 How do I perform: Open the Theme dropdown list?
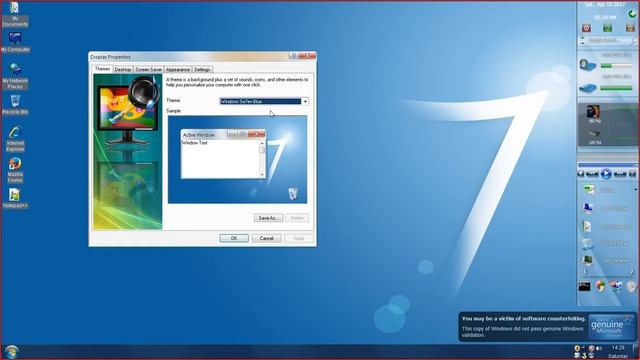(x=305, y=101)
